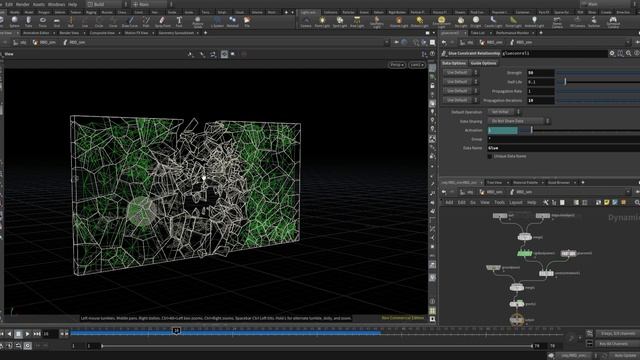Select the Spray Paint shelf tool

click(x=162, y=22)
